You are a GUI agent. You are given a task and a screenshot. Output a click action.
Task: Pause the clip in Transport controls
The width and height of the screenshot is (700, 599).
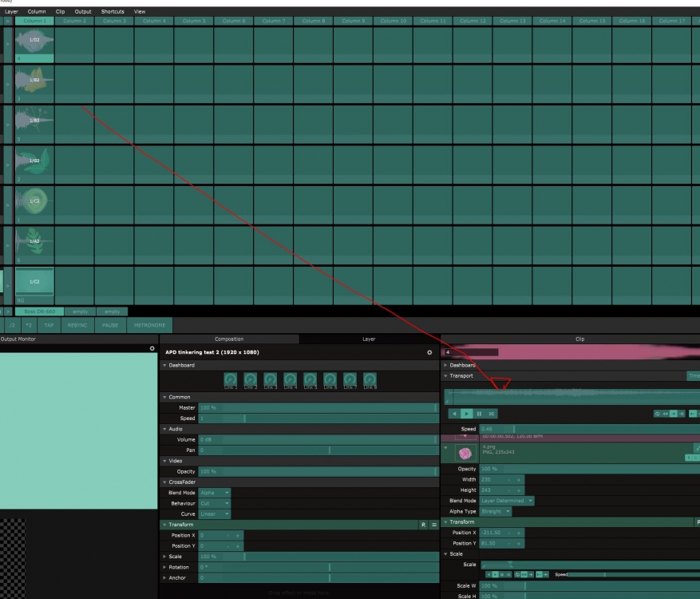(x=480, y=414)
